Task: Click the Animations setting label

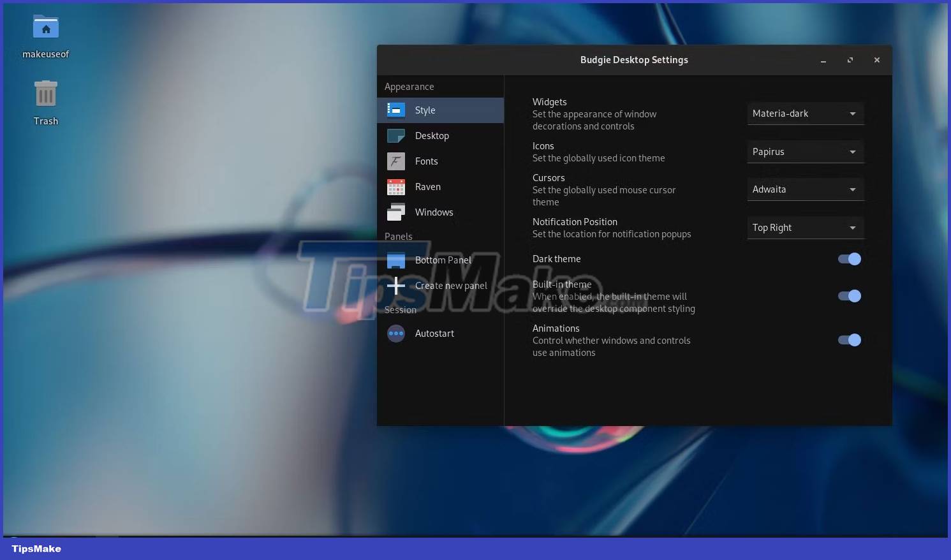Action: [x=556, y=328]
